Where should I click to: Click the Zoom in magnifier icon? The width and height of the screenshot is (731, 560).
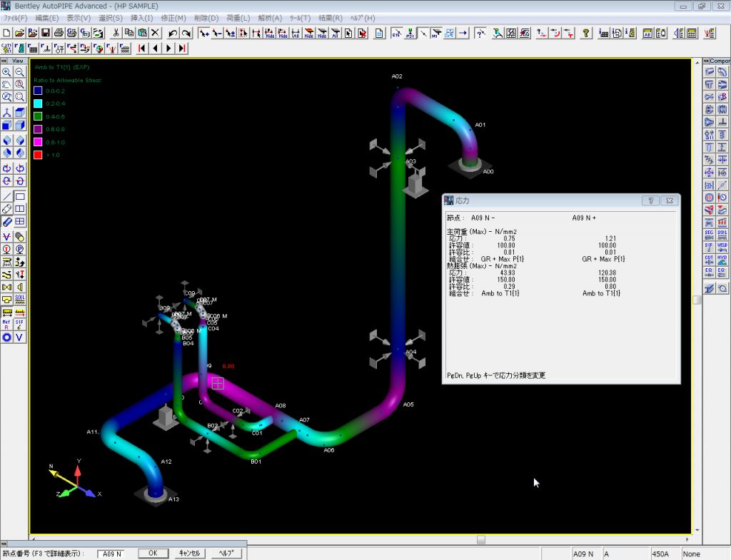tap(6, 72)
